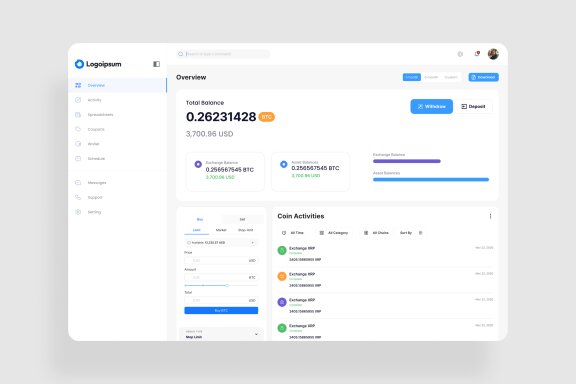The width and height of the screenshot is (576, 384).
Task: Focus the top search field
Action: (223, 54)
